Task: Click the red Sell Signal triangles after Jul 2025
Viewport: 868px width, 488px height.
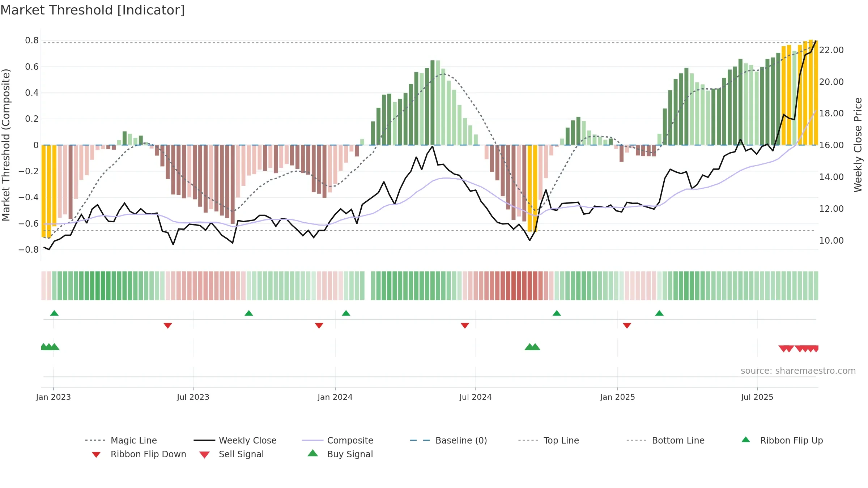Action: (x=798, y=349)
